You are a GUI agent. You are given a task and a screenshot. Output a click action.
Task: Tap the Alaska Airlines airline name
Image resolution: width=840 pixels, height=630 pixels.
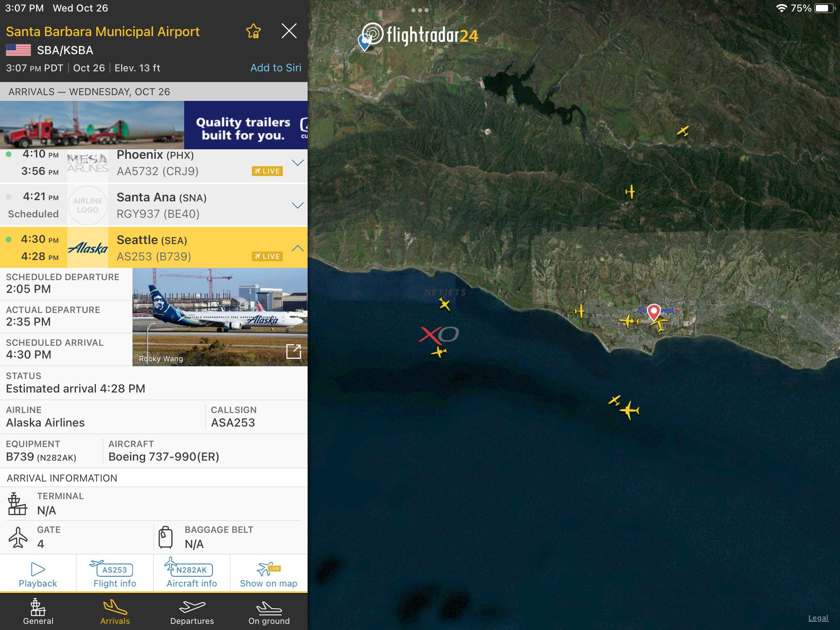[45, 423]
